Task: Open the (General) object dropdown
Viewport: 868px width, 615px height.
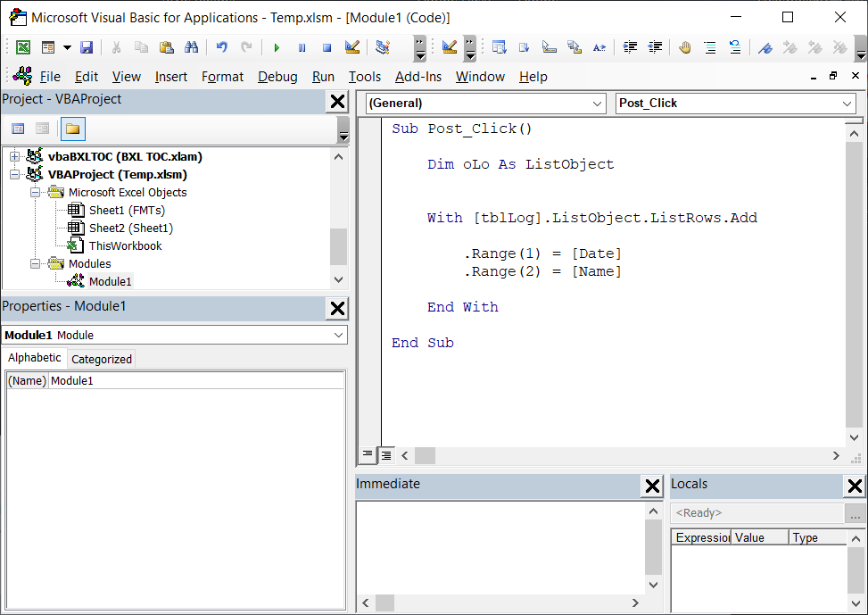Action: (598, 104)
